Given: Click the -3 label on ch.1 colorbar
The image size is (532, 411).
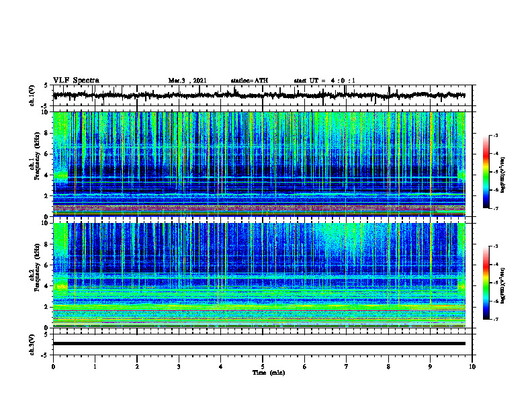Looking at the screenshot, I should [495, 135].
